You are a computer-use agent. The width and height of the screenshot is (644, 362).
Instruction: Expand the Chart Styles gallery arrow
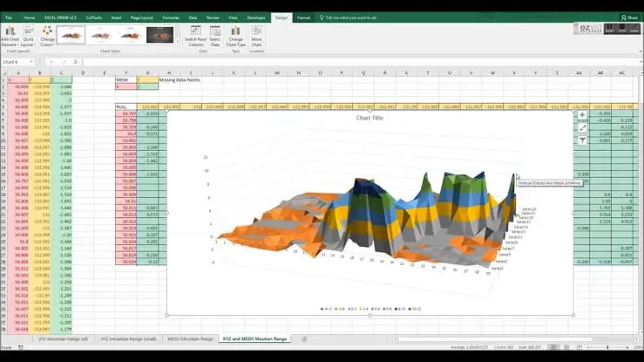[178, 42]
